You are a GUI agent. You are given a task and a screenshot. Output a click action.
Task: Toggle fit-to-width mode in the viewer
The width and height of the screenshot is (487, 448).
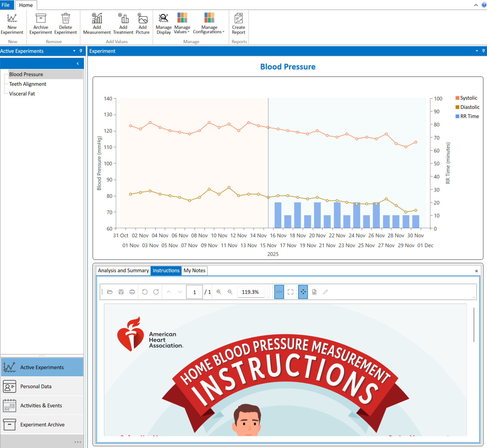pyautogui.click(x=279, y=292)
